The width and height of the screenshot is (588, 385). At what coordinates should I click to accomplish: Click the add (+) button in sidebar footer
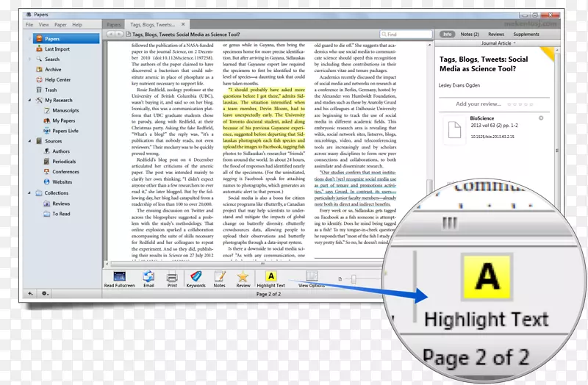tap(30, 294)
